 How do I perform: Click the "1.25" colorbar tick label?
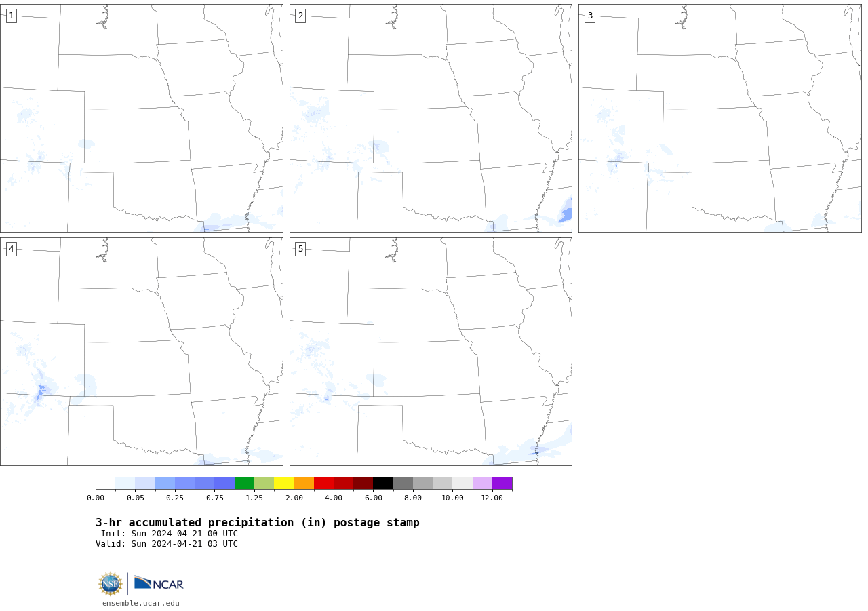254,498
